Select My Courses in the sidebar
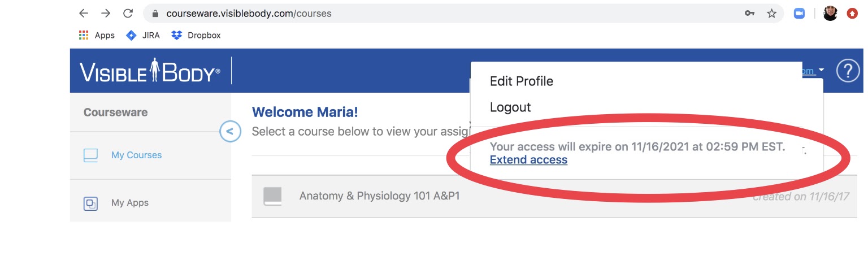This screenshot has width=868, height=260. tap(136, 155)
